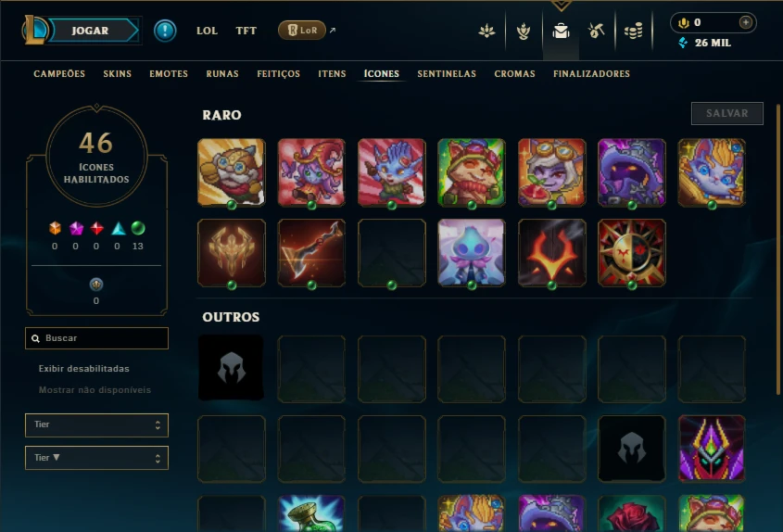Filter by the orange gem rarity

(55, 228)
